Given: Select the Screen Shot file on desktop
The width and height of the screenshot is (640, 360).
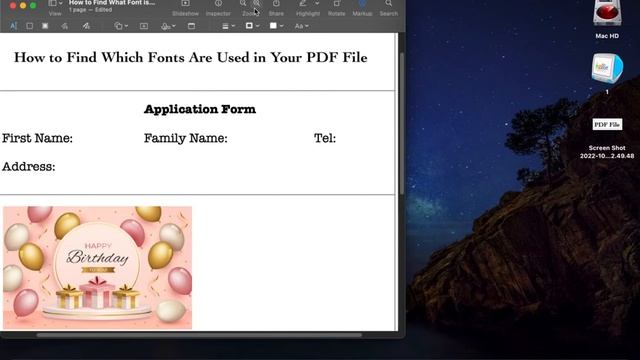Looking at the screenshot, I should click(607, 139).
